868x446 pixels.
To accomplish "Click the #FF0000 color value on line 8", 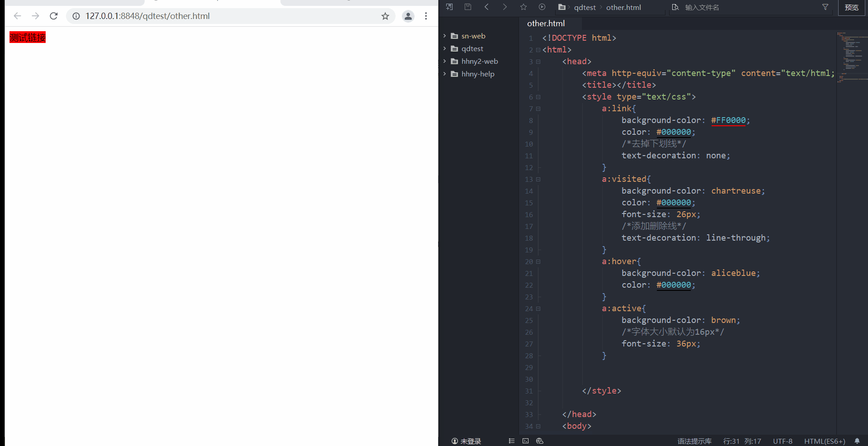I will (728, 120).
